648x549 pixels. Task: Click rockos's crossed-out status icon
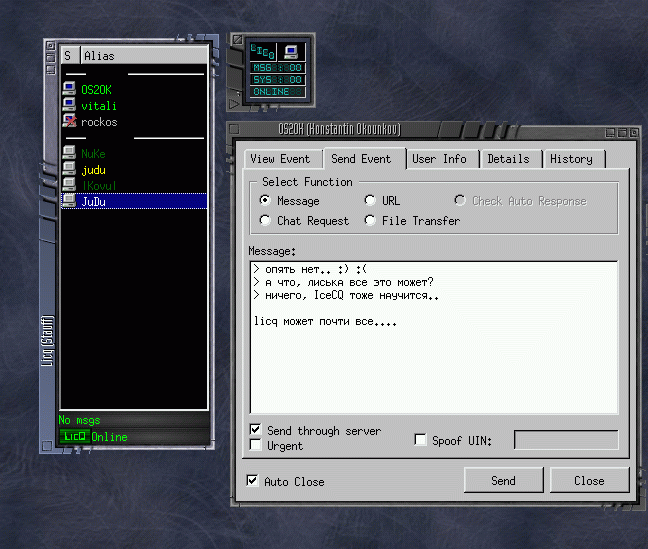tap(69, 121)
